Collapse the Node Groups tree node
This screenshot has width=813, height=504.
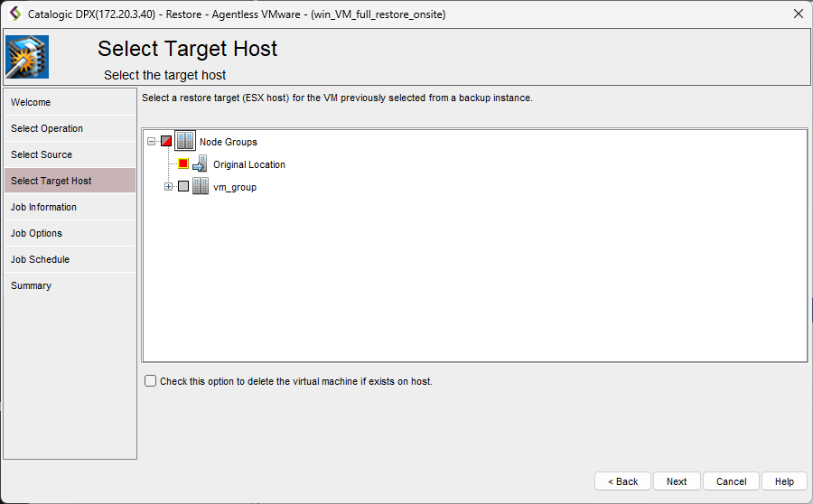click(151, 142)
